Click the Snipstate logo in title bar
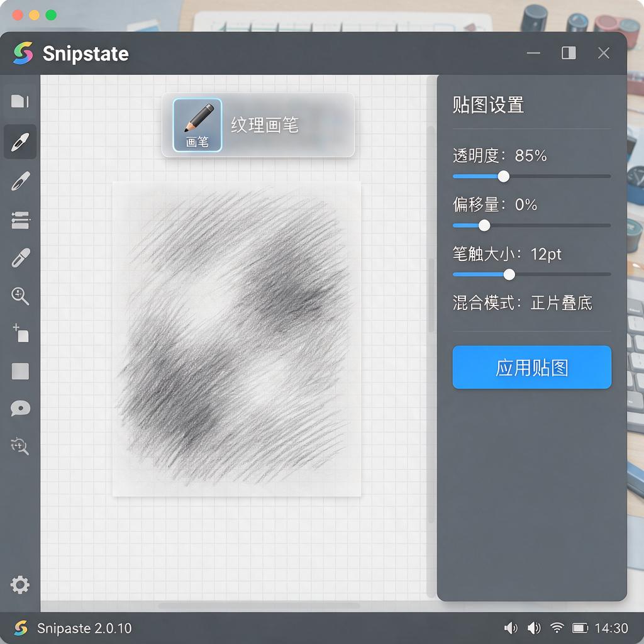This screenshot has height=644, width=644. tap(23, 53)
